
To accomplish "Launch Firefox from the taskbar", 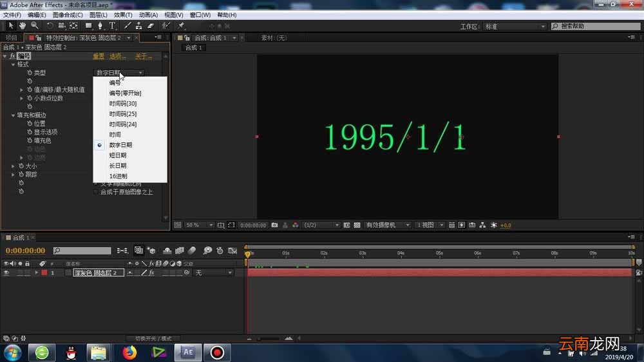I will [x=129, y=352].
